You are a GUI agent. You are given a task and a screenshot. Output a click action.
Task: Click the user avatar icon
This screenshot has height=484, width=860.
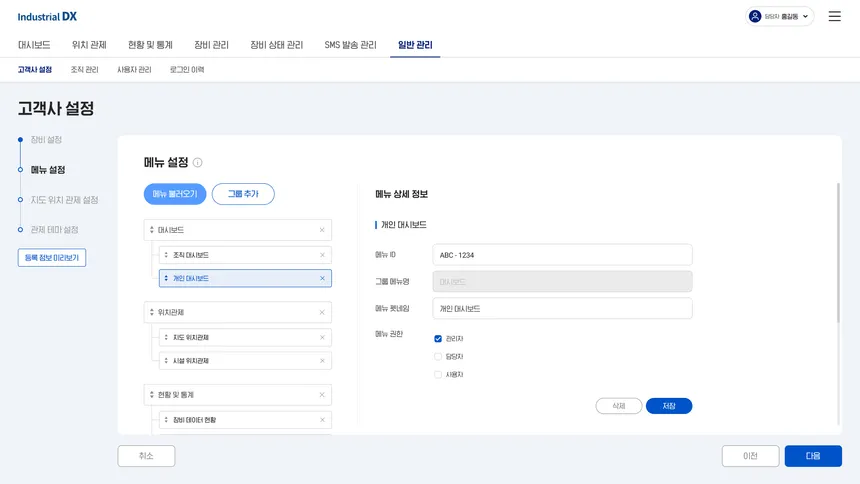click(755, 16)
